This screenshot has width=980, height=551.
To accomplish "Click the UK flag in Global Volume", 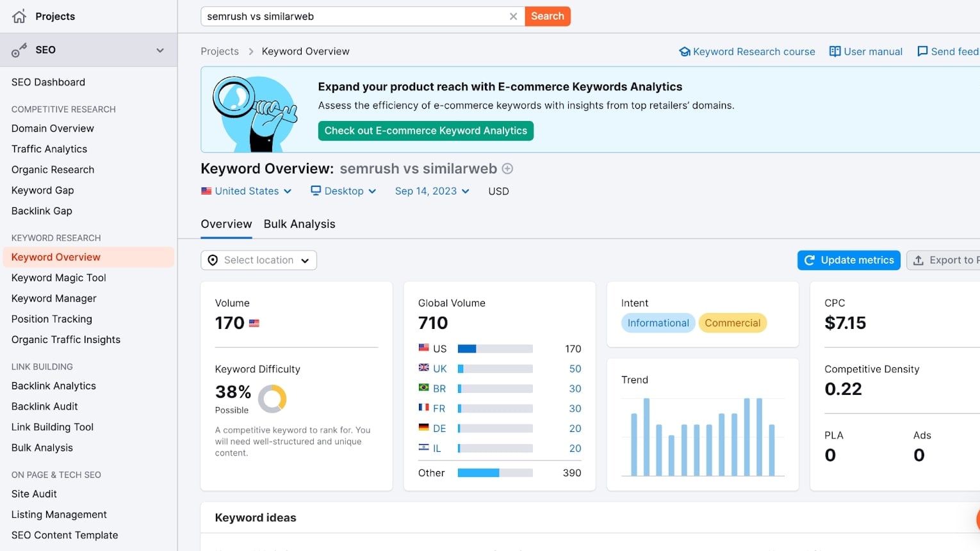I will pyautogui.click(x=424, y=368).
